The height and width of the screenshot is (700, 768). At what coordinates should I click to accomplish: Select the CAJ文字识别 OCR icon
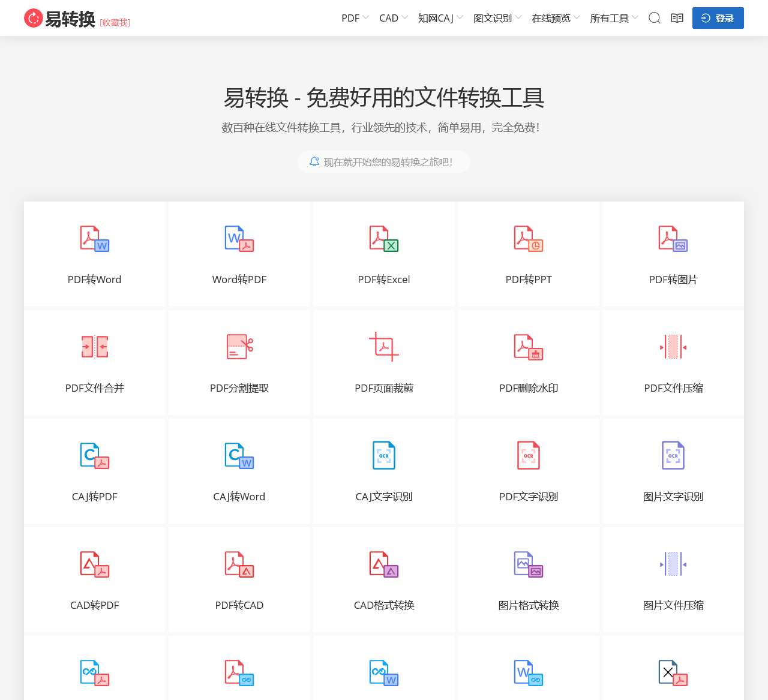point(384,455)
